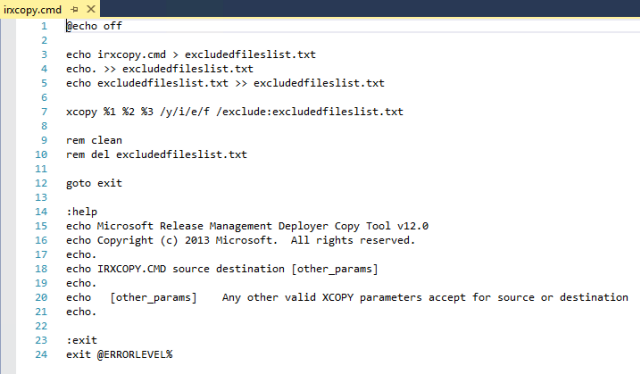Image resolution: width=640 pixels, height=374 pixels.
Task: Close the irxcopy.cmd tab
Action: tap(91, 9)
